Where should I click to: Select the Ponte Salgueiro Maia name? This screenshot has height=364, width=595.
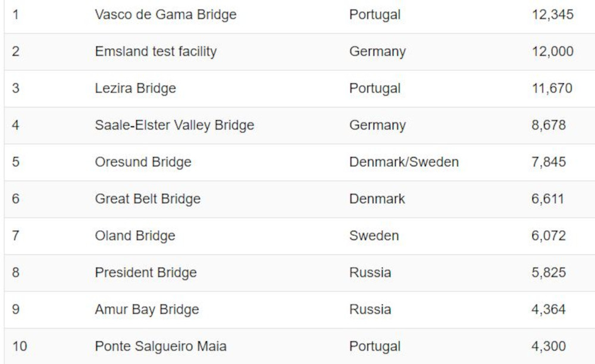[161, 346]
